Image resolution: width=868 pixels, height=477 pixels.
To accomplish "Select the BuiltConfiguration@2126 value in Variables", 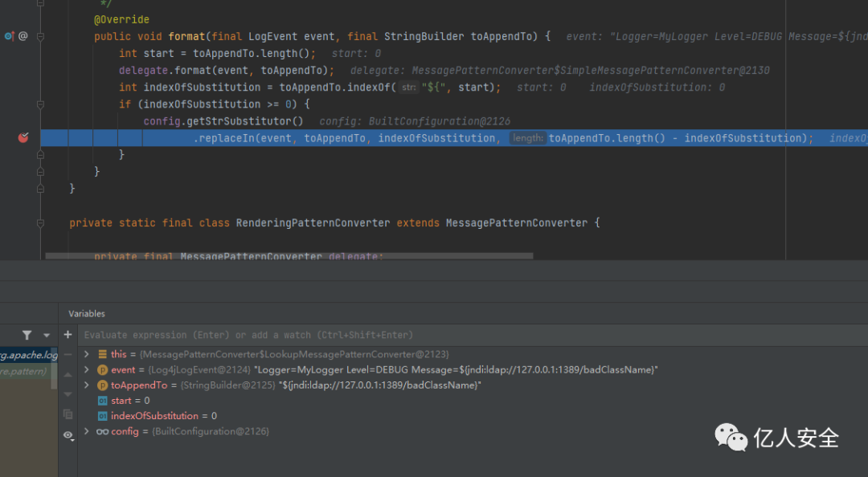I will pos(211,431).
